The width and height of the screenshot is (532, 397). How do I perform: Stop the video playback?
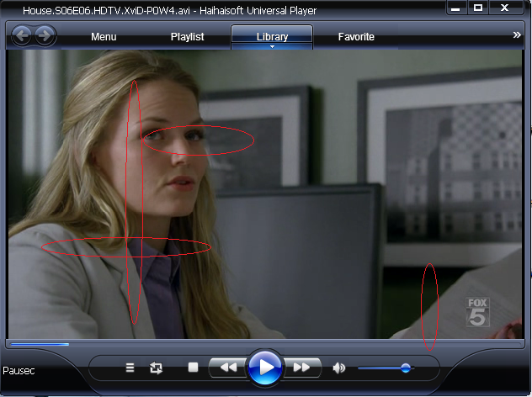[193, 368]
